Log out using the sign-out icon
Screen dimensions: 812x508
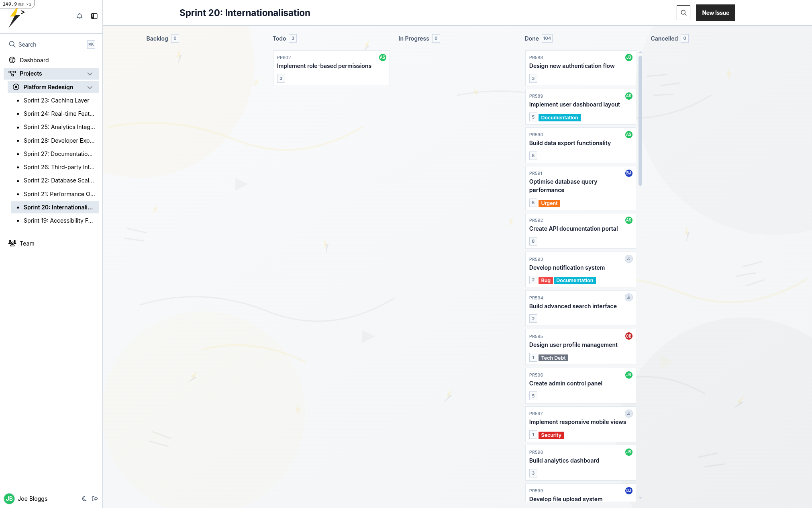pyautogui.click(x=95, y=498)
